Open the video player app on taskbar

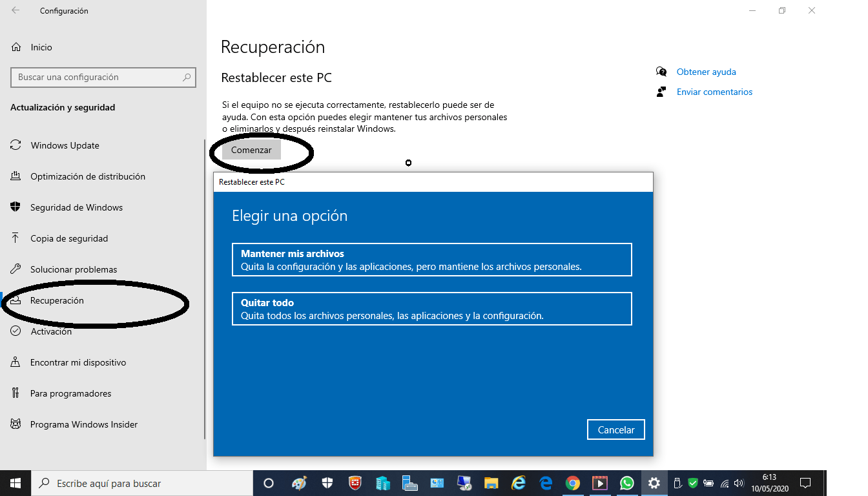click(600, 483)
